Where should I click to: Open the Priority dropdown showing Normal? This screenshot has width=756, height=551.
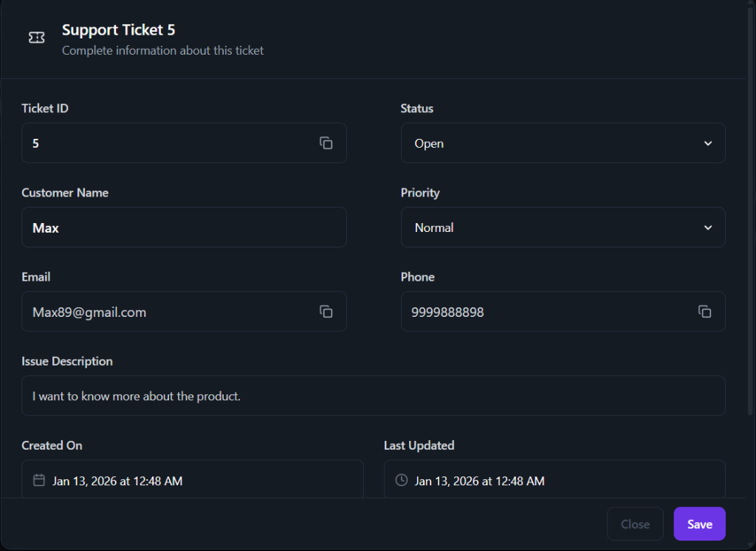point(563,227)
